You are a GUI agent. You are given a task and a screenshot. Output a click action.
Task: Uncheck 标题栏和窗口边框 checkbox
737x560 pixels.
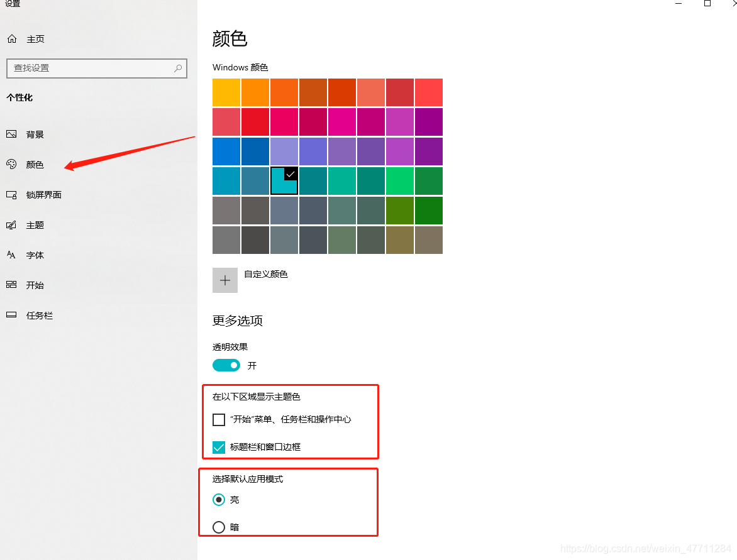pyautogui.click(x=219, y=447)
